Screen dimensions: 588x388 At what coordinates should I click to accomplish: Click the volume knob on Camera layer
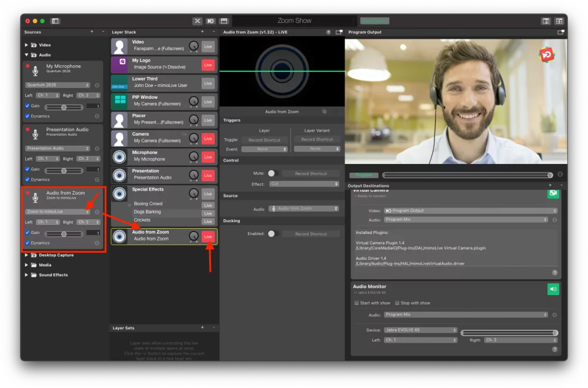tap(193, 138)
